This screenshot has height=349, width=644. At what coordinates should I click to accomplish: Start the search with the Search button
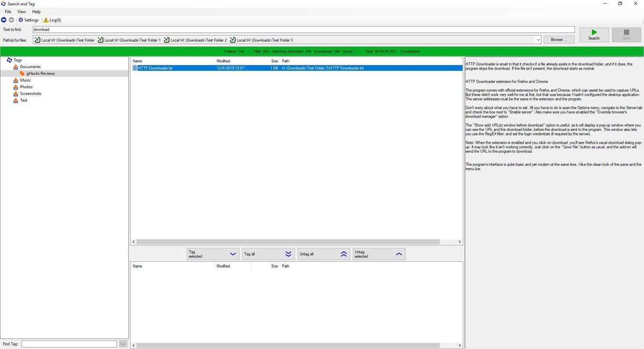coord(594,35)
